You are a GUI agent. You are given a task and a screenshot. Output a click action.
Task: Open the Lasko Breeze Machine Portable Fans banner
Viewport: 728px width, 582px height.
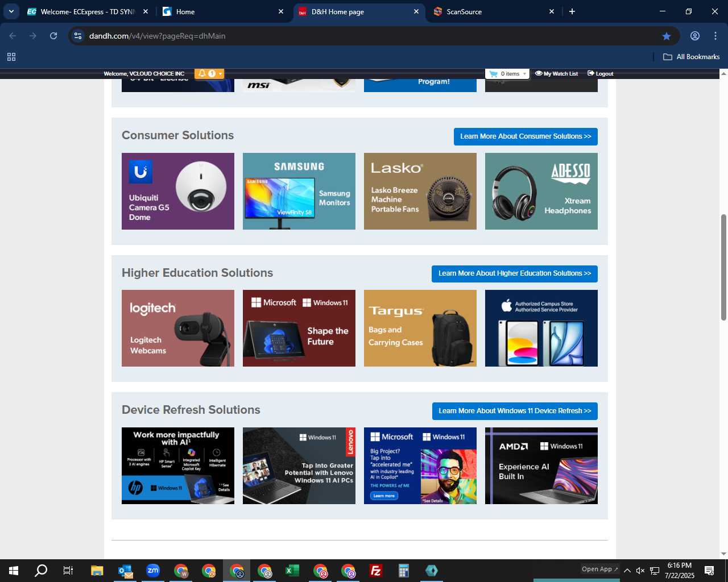point(420,191)
